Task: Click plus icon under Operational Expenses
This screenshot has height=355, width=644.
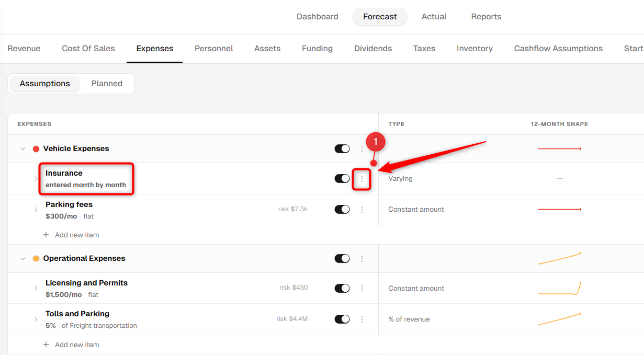Action: [x=46, y=345]
